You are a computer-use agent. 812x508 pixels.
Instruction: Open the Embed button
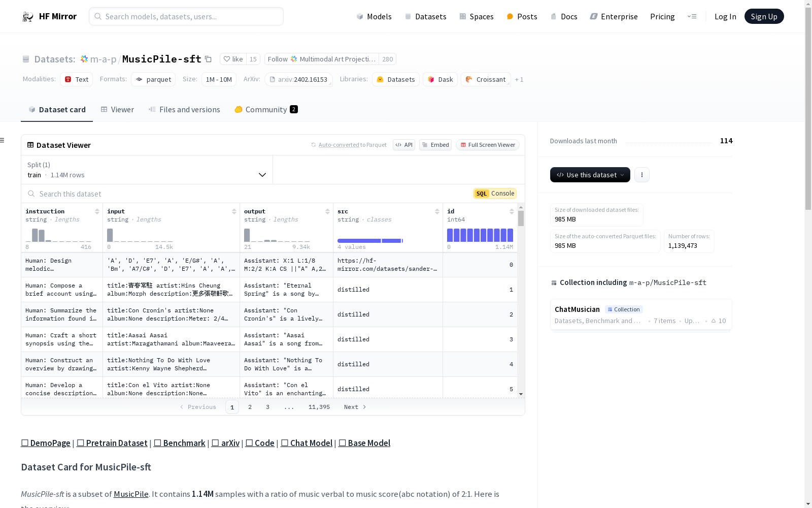pos(435,145)
